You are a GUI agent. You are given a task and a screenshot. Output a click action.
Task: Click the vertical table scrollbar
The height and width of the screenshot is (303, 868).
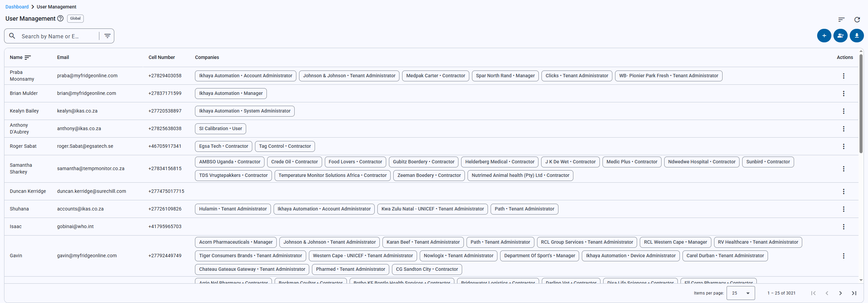861,102
